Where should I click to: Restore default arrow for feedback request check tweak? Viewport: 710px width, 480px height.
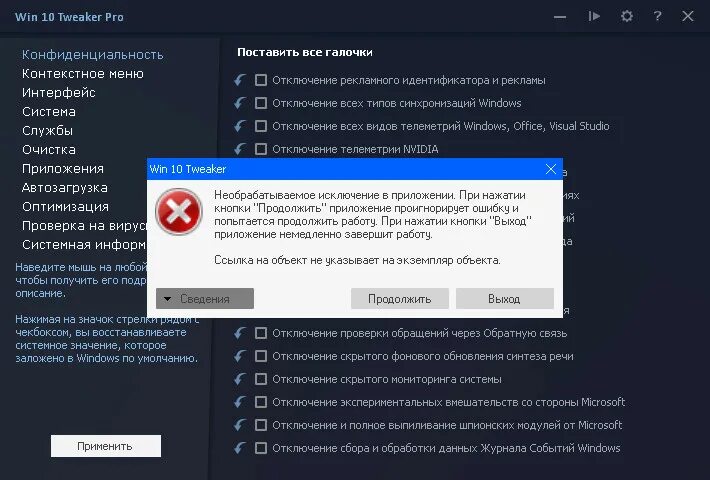[x=240, y=333]
